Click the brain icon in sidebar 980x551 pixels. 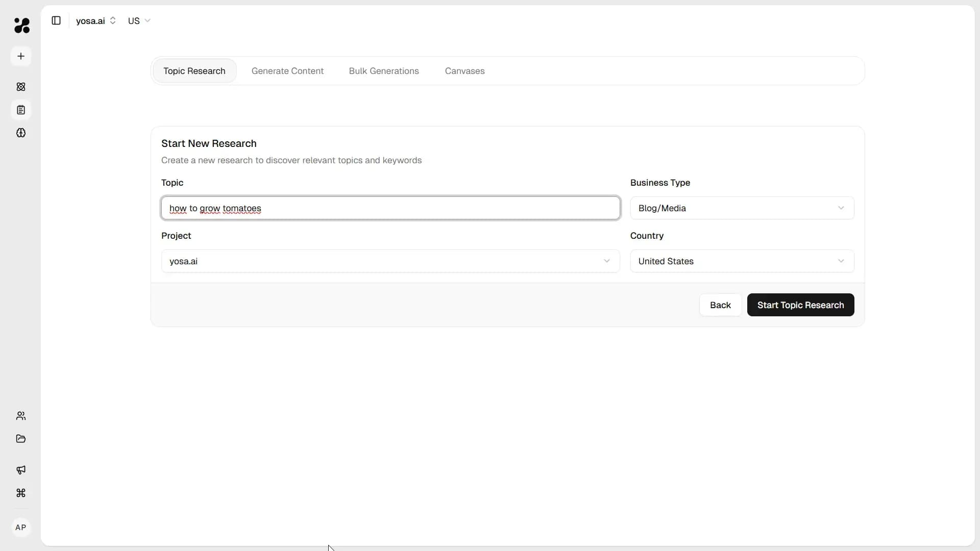click(21, 133)
